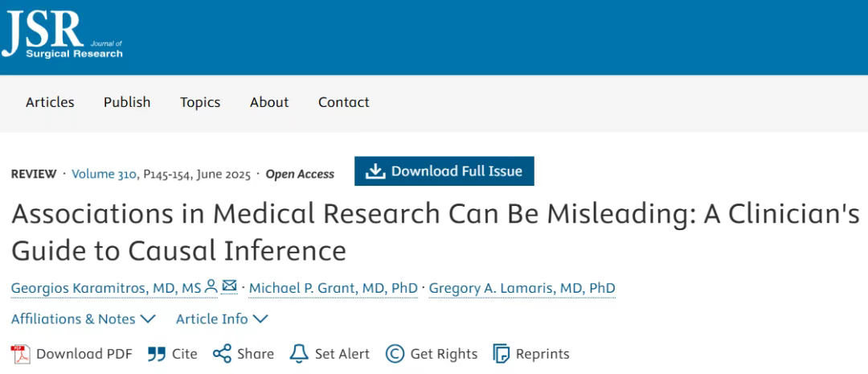868x374 pixels.
Task: Click the Share network icon
Action: [x=222, y=354]
